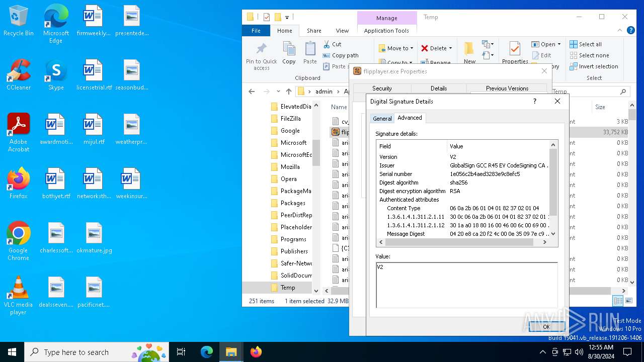Go back in File Explorer
Viewport: 644px width, 362px height.
252,92
